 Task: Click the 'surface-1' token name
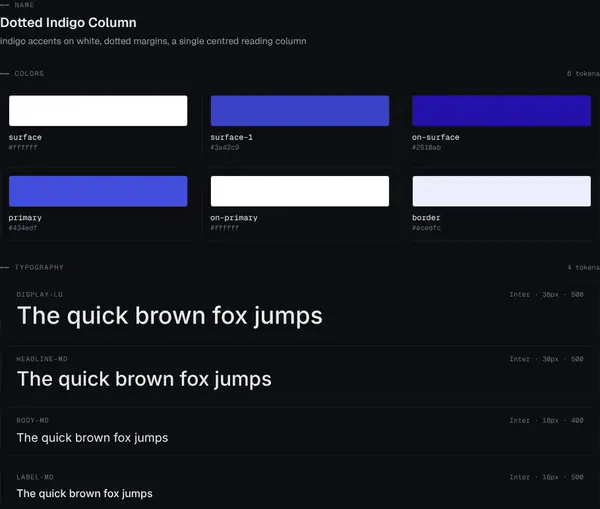tap(232, 137)
